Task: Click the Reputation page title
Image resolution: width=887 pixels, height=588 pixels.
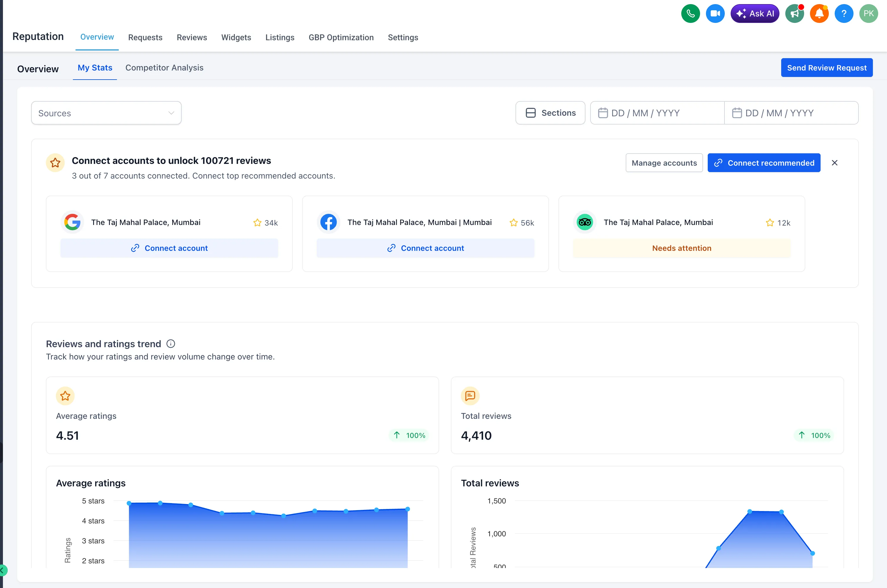Action: point(38,36)
